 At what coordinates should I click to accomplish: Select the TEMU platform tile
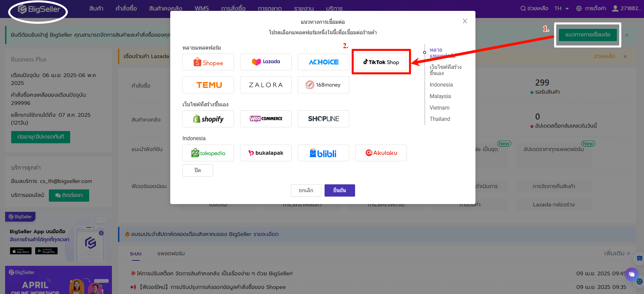pos(208,85)
